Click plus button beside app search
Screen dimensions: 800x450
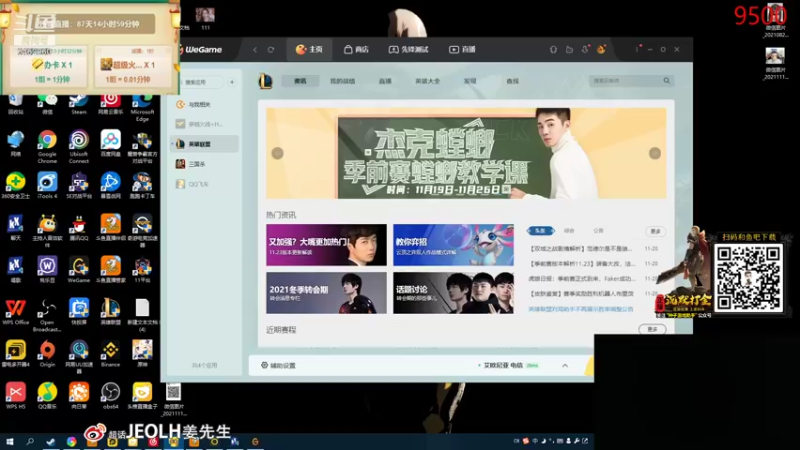(232, 82)
